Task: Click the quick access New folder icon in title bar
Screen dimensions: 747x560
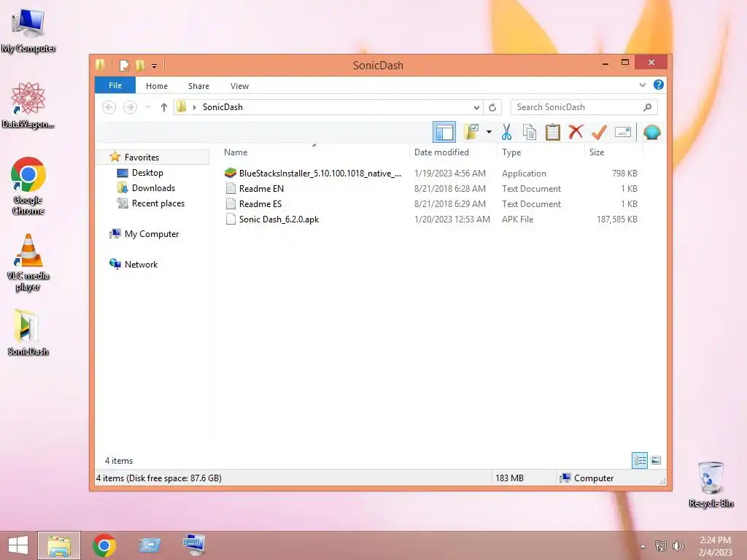Action: [x=140, y=65]
